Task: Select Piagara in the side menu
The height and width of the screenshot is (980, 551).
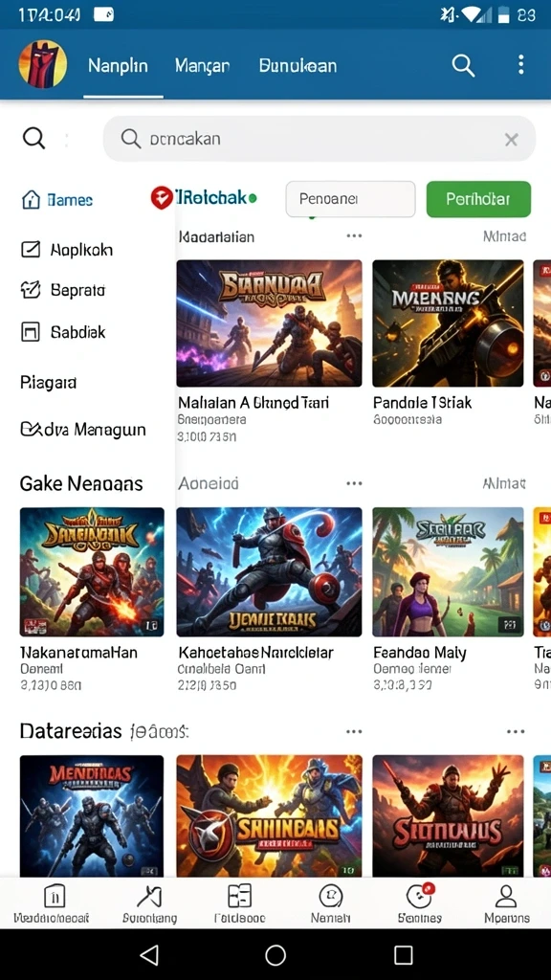Action: click(48, 383)
